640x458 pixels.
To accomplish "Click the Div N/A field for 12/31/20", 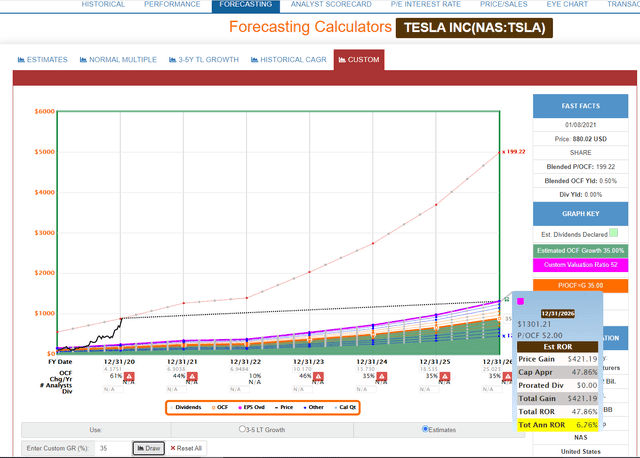I will pos(113,389).
